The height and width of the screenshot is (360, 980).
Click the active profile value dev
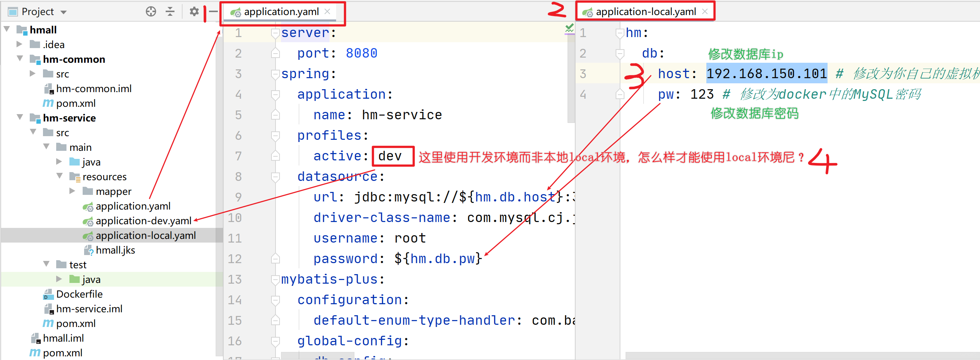(390, 156)
